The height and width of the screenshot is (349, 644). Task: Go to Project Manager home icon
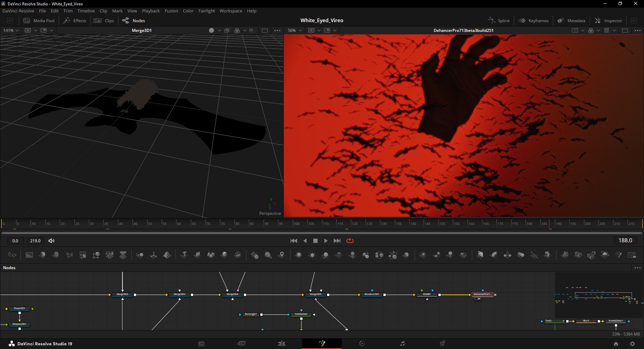(x=616, y=344)
